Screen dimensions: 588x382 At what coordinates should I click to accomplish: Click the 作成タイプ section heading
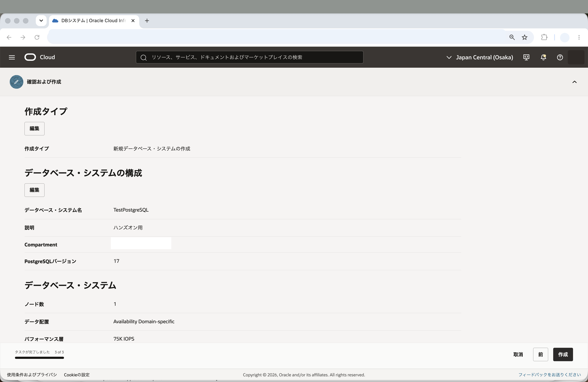(46, 111)
